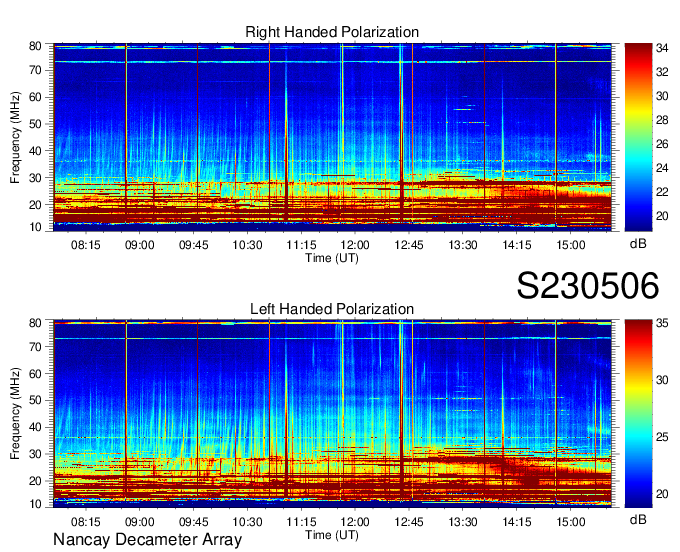The image size is (680, 552).
Task: Select the 80 MHz tick of Left Handed plot
Action: [x=35, y=323]
